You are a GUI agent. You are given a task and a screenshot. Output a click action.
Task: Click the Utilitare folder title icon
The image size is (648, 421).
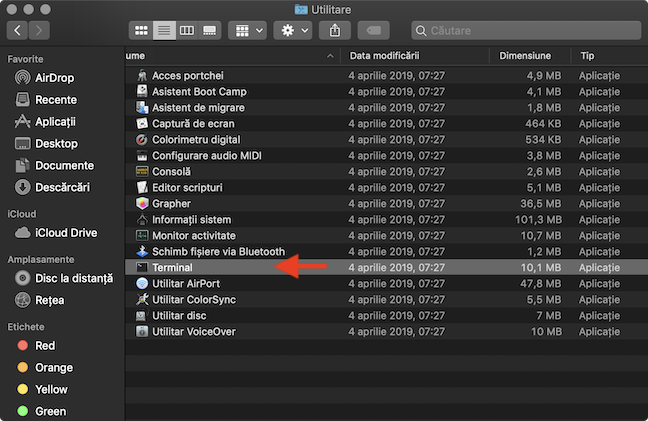coord(301,9)
